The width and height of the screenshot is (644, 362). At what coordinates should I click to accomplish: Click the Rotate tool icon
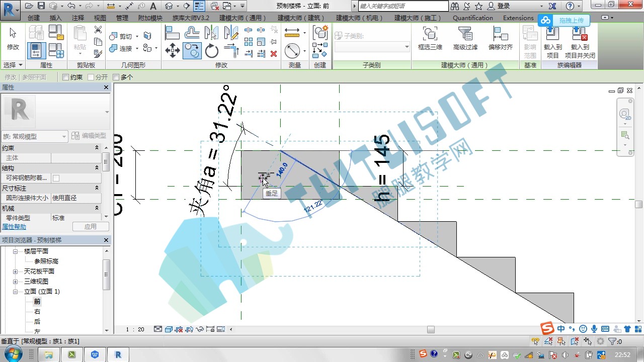(x=212, y=50)
